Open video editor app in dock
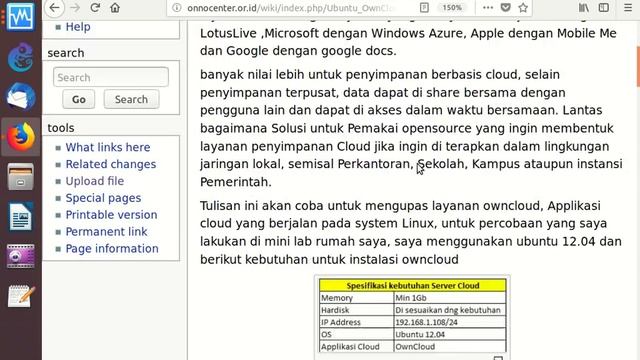This screenshot has height=360, width=640. click(20, 257)
